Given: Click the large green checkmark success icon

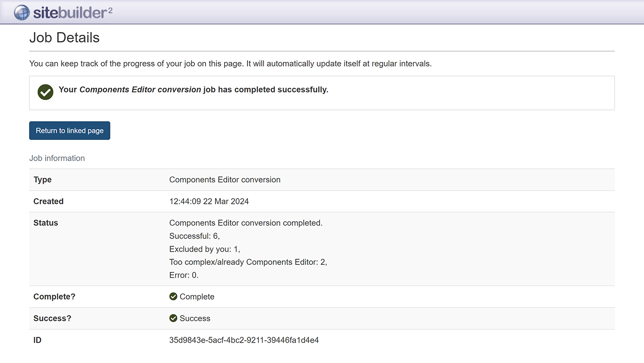Looking at the screenshot, I should click(45, 92).
